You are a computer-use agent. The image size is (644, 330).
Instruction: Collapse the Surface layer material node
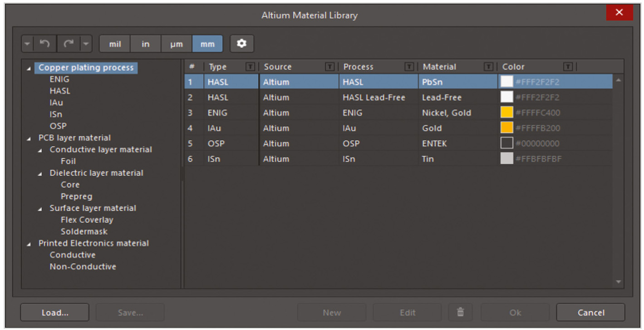(40, 209)
